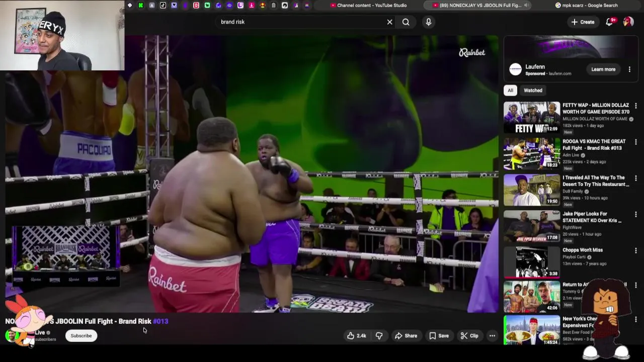Focus the YouTube search input field
This screenshot has height=362, width=644.
301,22
